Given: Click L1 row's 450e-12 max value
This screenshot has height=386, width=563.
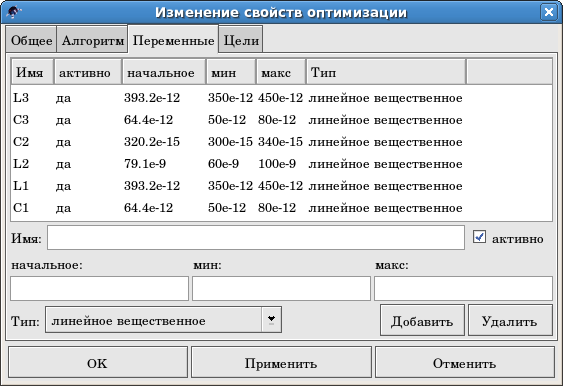Looking at the screenshot, I should point(280,186).
